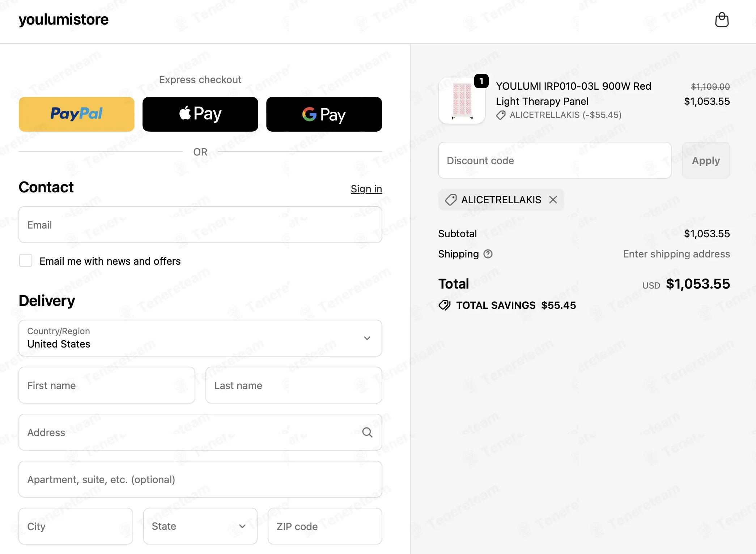756x554 pixels.
Task: Click the YOULUMI IRP010-03L product title
Action: click(573, 94)
